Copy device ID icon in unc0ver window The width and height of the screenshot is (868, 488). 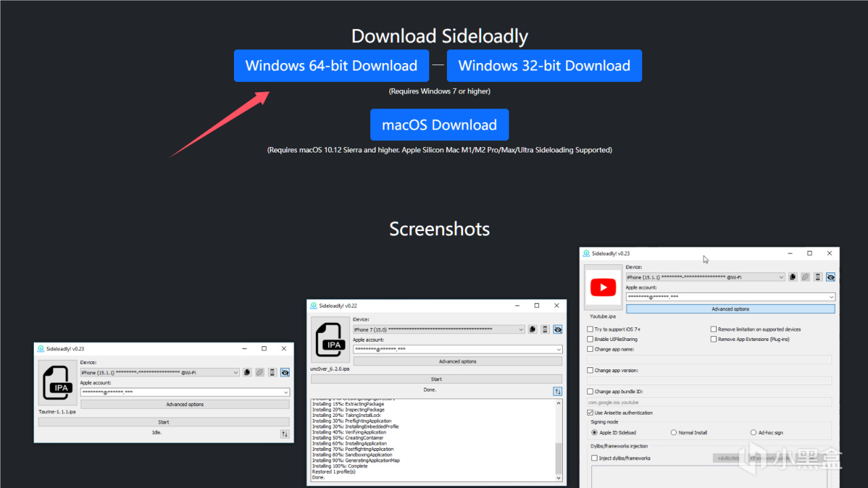point(532,329)
